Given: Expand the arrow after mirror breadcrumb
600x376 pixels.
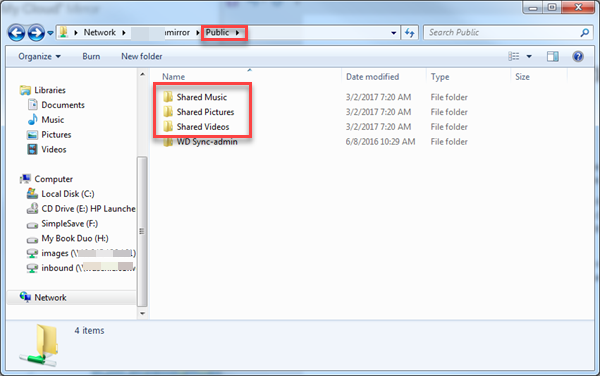Looking at the screenshot, I should 197,33.
